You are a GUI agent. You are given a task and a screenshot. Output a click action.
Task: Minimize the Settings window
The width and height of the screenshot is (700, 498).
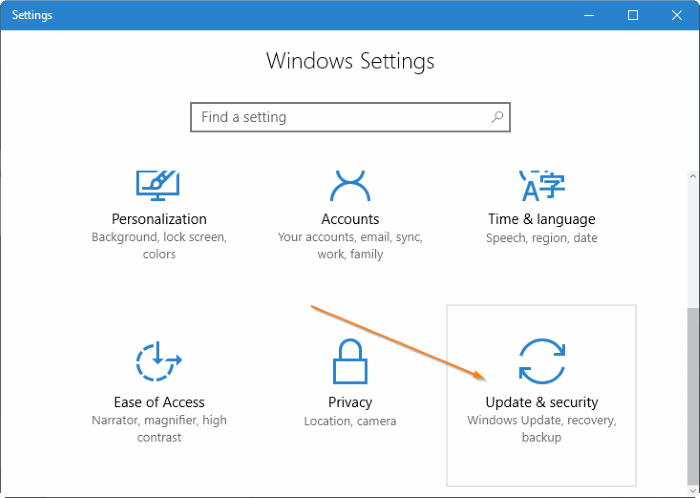pyautogui.click(x=587, y=15)
